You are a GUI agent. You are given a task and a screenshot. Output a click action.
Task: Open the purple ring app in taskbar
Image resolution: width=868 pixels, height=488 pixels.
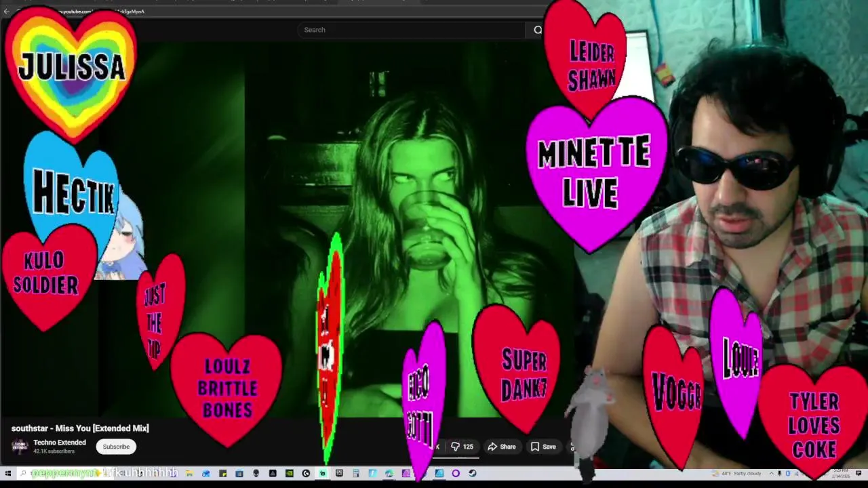pyautogui.click(x=456, y=473)
